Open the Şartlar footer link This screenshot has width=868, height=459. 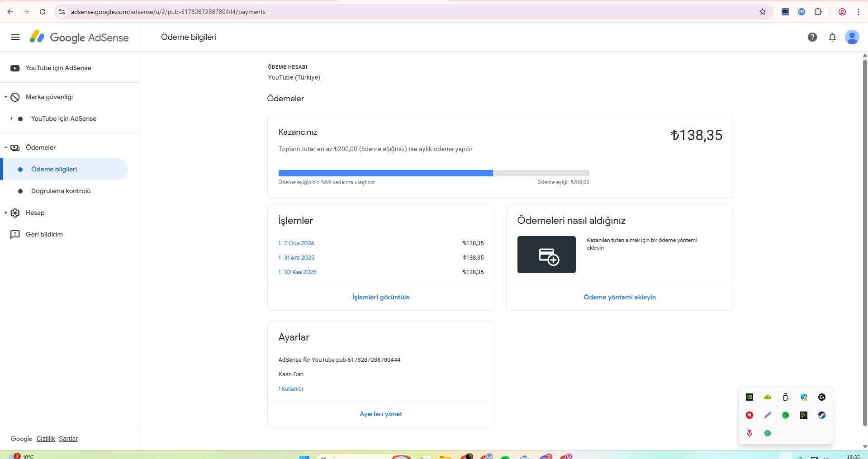[x=68, y=439]
